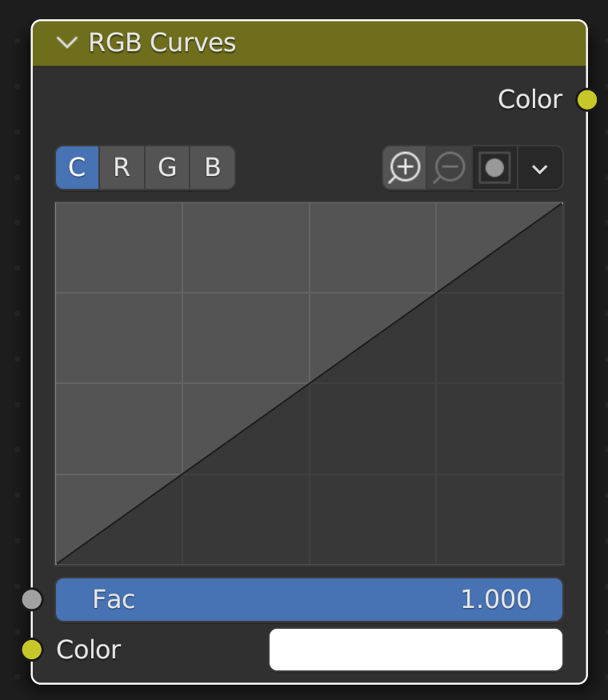Activate the B blue channel

[211, 168]
